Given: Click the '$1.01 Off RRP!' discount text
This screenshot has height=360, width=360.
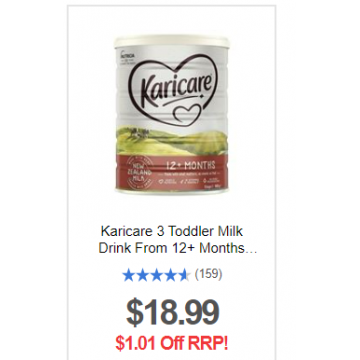Looking at the screenshot, I should click(x=172, y=343).
